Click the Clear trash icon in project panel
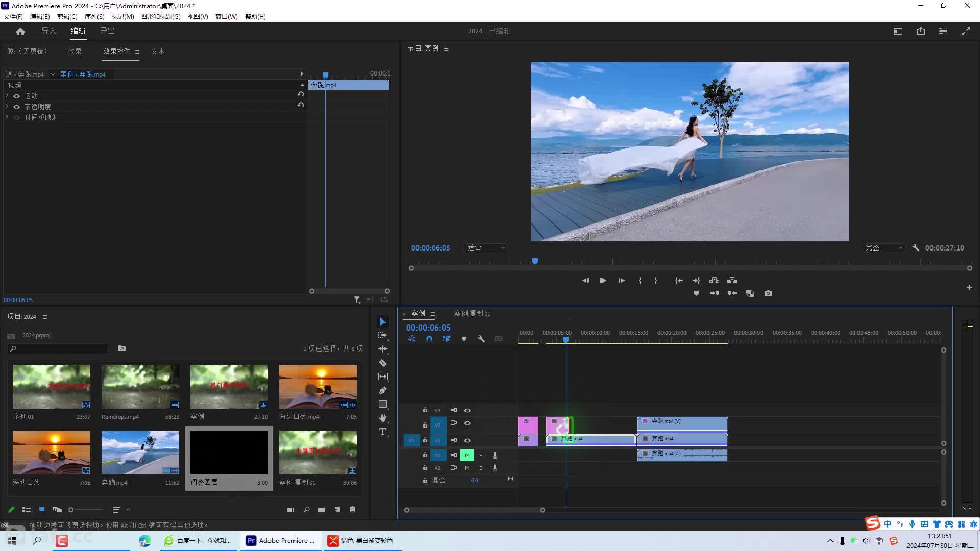 (352, 509)
